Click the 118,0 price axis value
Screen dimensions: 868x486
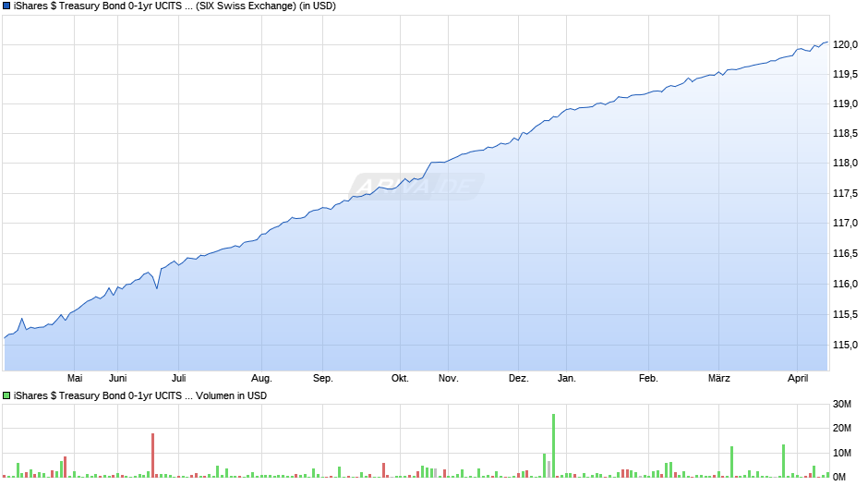[845, 163]
